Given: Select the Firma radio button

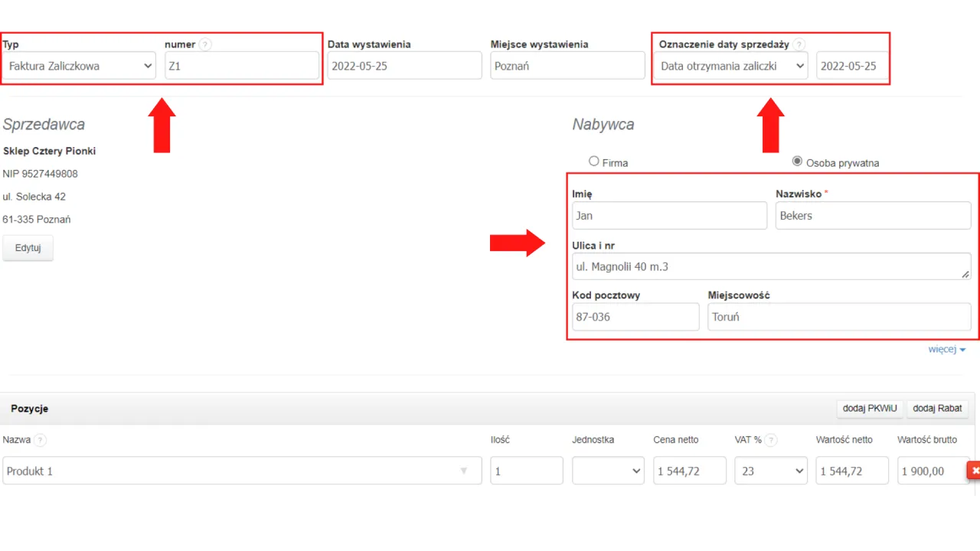Looking at the screenshot, I should (x=593, y=161).
